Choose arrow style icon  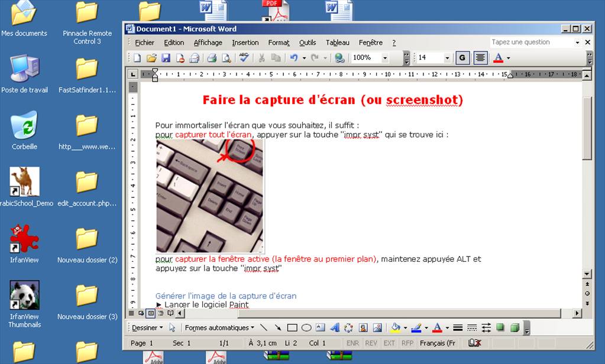coord(486,328)
